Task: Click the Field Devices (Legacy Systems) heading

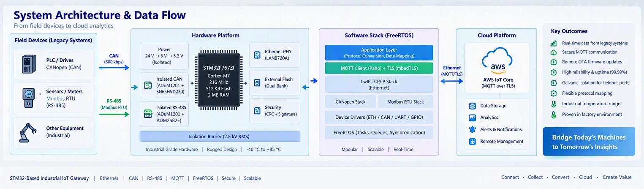Action: (53, 40)
